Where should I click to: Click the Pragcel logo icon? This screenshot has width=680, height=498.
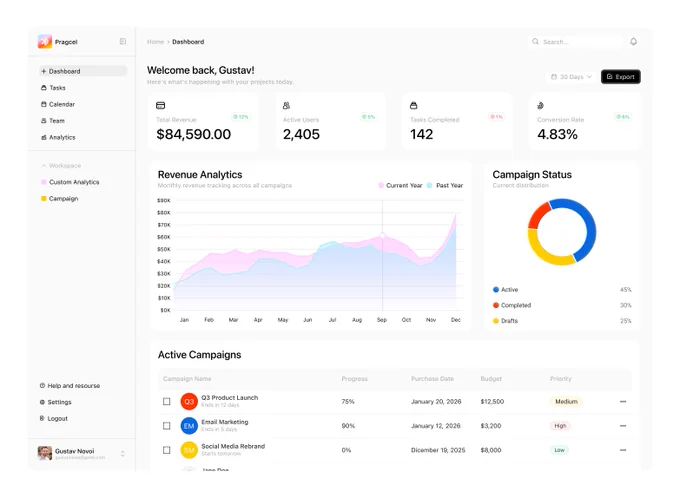click(45, 42)
